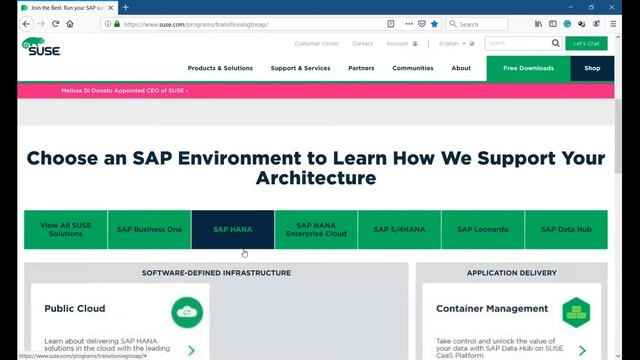Click the magnifier icon in SUSE search box
Image resolution: width=640 pixels, height=360 pixels.
556,43
